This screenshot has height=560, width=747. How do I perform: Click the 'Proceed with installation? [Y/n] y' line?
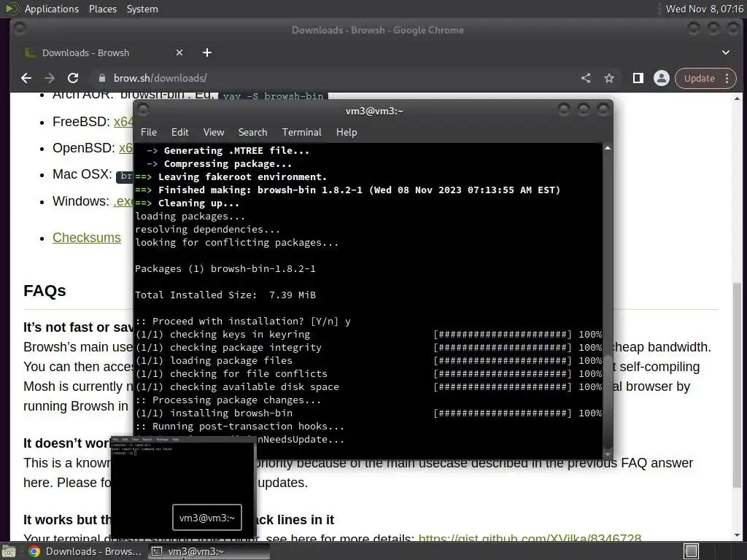[243, 321]
